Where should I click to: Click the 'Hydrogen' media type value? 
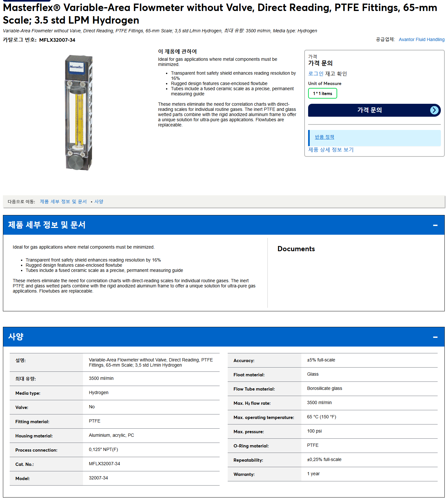tap(99, 392)
